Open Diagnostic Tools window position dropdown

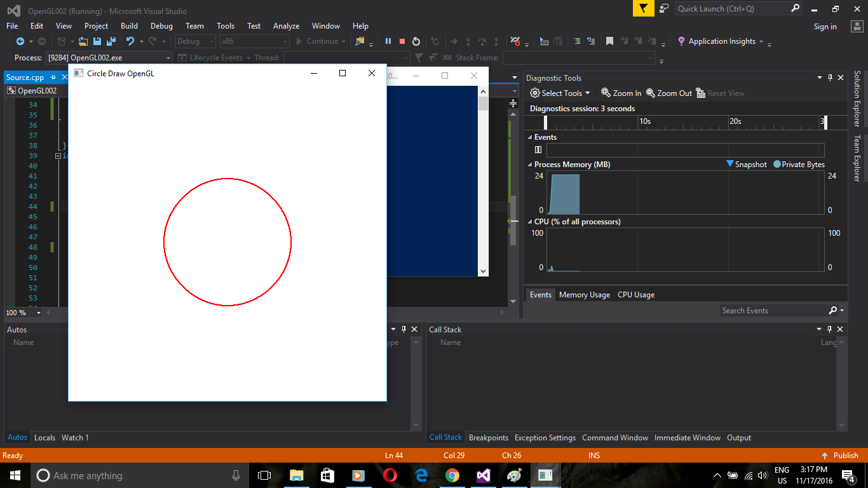click(820, 78)
